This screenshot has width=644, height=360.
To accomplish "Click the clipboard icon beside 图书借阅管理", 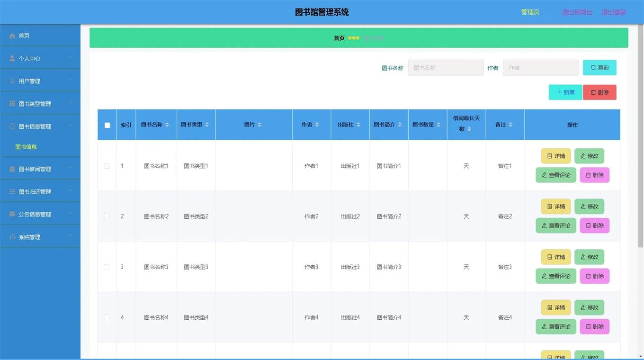I will tap(12, 169).
